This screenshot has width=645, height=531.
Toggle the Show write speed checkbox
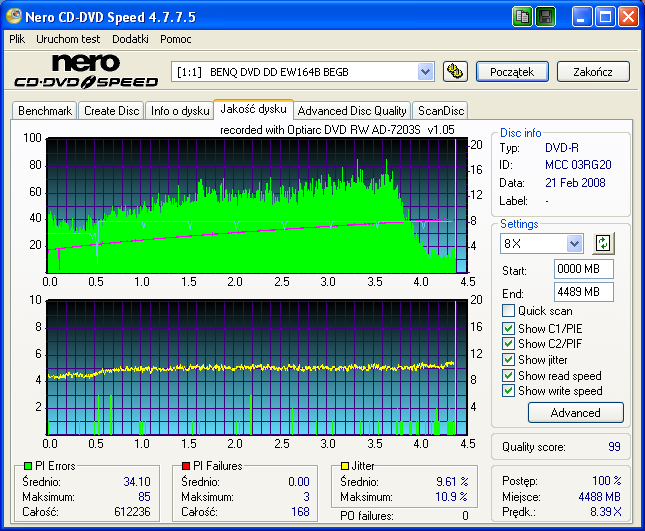[x=508, y=391]
